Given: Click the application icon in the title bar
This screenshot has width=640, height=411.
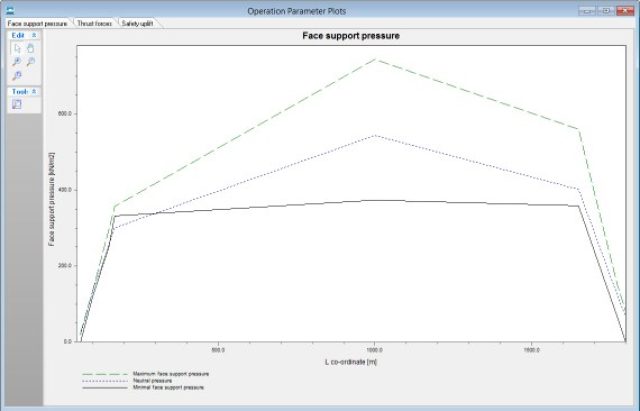Looking at the screenshot, I should click(x=10, y=11).
